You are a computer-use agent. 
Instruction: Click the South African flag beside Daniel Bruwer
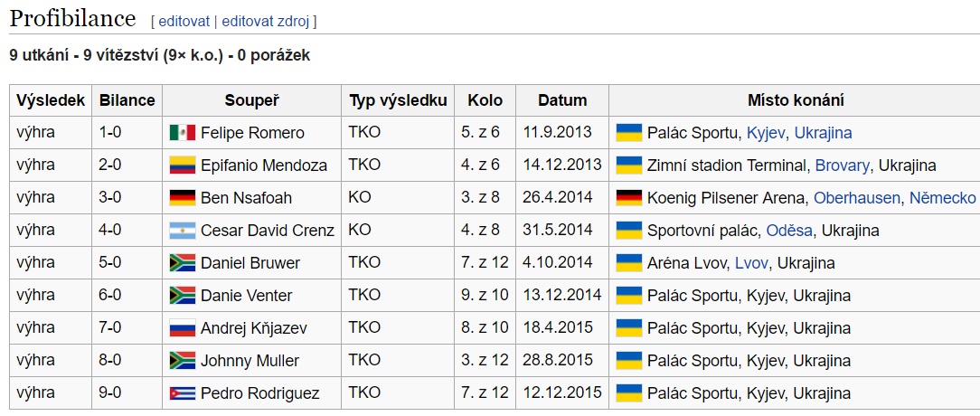pos(183,263)
